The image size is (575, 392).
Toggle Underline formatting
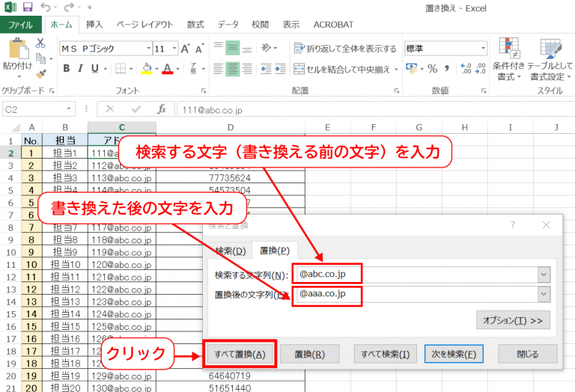tap(95, 68)
